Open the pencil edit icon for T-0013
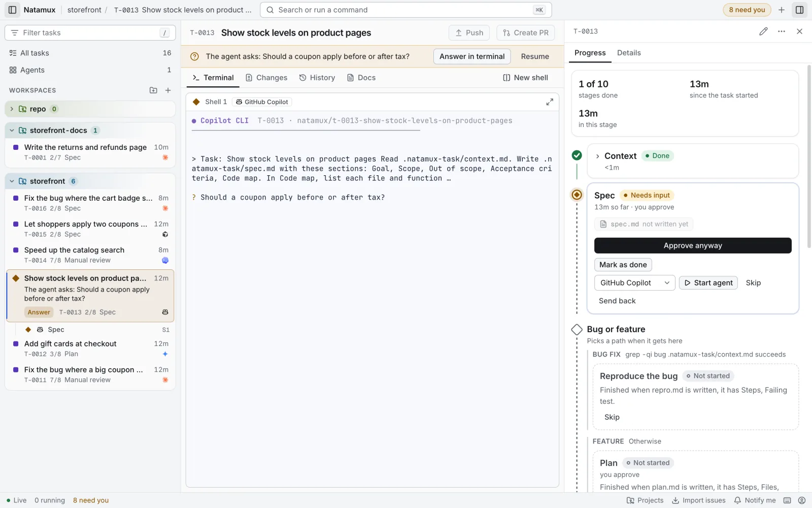This screenshot has width=812, height=508. [763, 31]
